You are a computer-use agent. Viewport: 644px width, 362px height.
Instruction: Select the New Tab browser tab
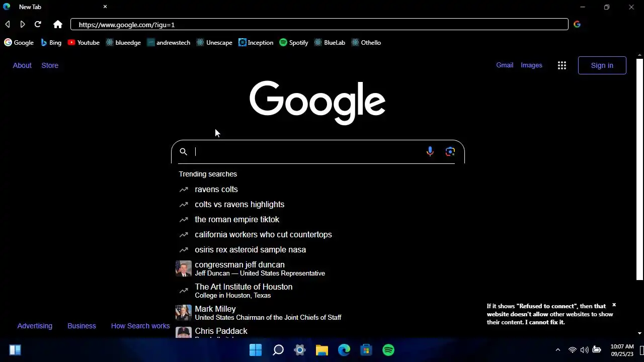pyautogui.click(x=55, y=7)
